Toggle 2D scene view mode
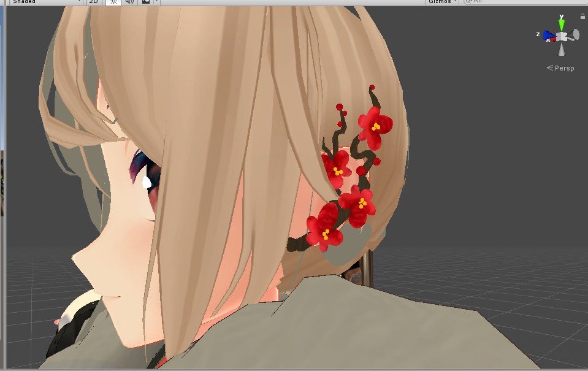 [94, 2]
